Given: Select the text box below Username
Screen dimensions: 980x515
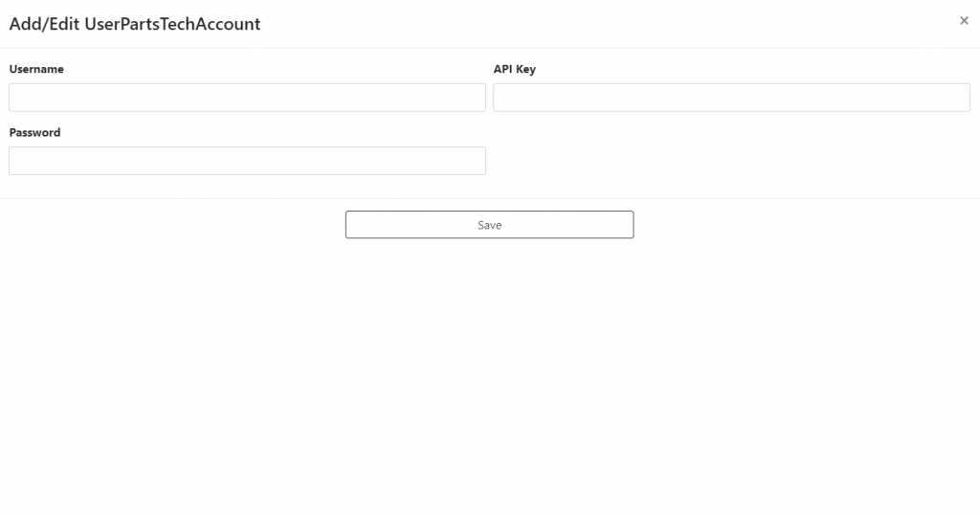Looking at the screenshot, I should pyautogui.click(x=248, y=98).
